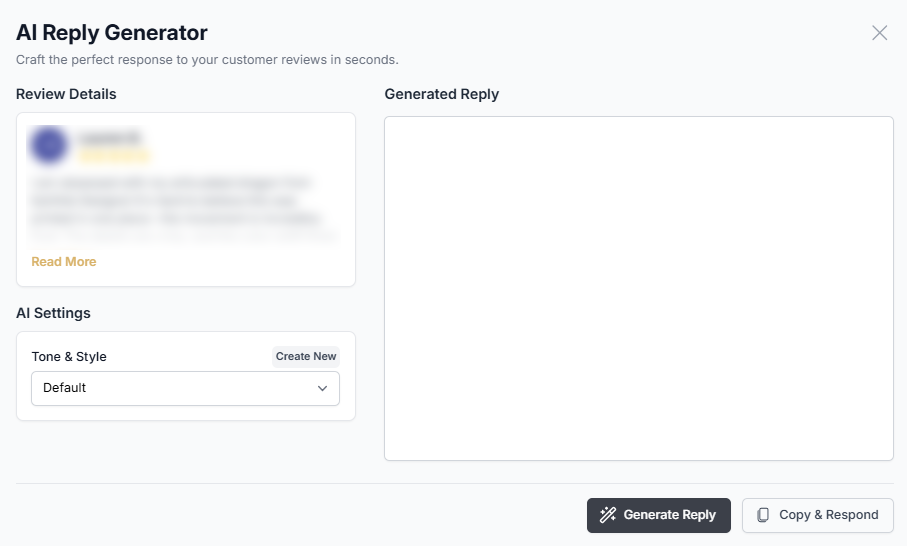The height and width of the screenshot is (546, 907).
Task: Click the blurred reviewer avatar
Action: pos(48,145)
